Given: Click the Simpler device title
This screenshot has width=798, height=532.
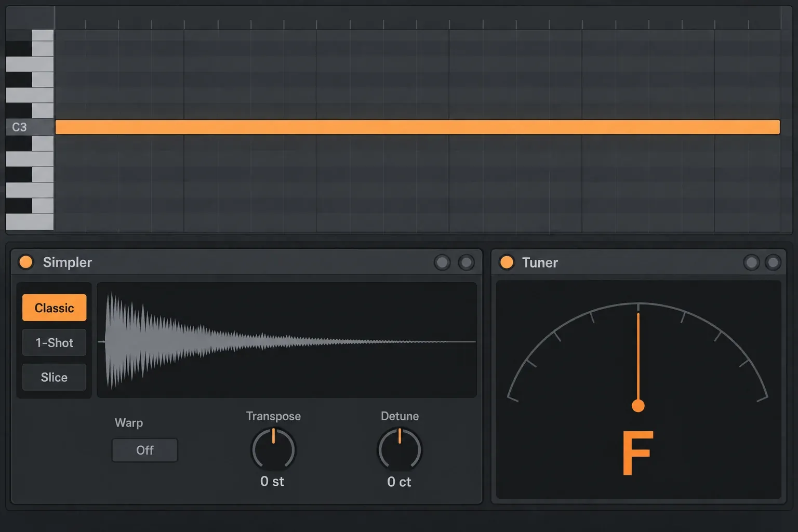Looking at the screenshot, I should point(68,262).
